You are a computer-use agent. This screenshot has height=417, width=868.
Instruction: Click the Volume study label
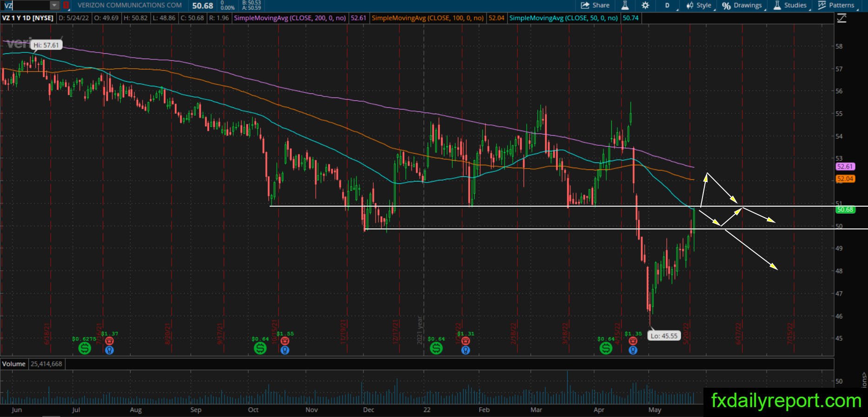(14, 364)
